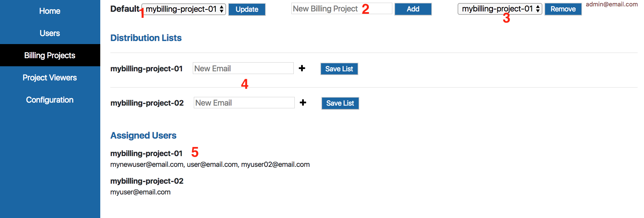Click the Add button
The width and height of the screenshot is (644, 218).
[x=413, y=9]
